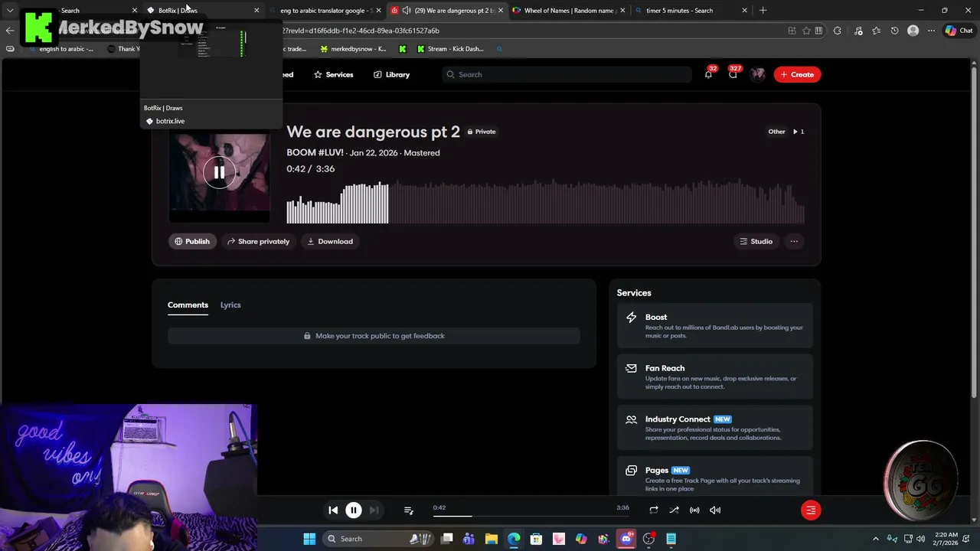Open the Windows Start menu

(x=309, y=539)
